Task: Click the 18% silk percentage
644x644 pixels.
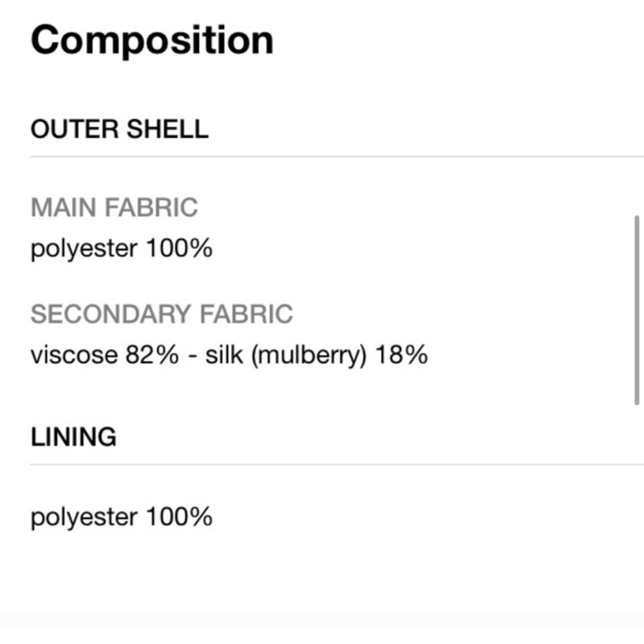Action: pyautogui.click(x=401, y=355)
